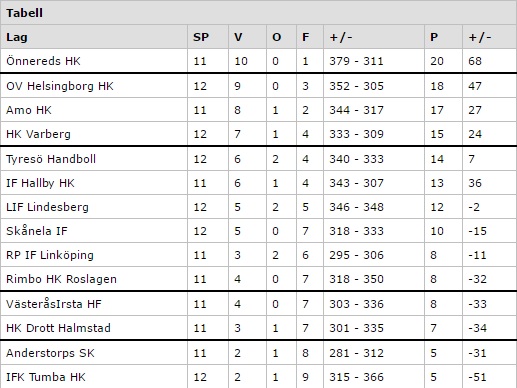Screen dimensions: 517x388
Task: Select OV Helsingborg HK row
Action: pos(258,86)
